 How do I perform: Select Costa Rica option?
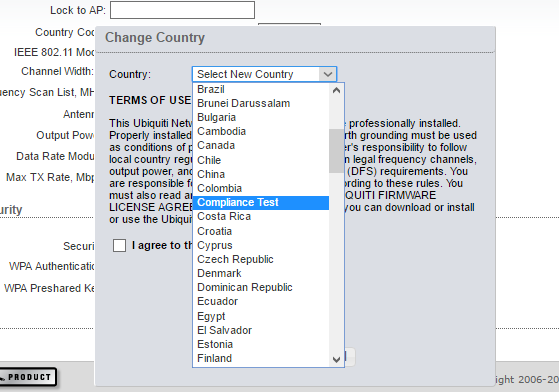261,216
